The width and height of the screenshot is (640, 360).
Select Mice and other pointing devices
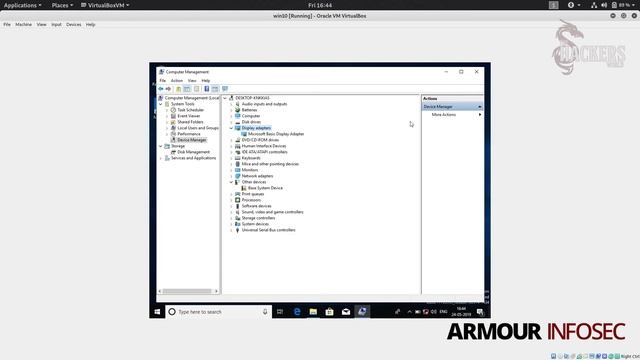(270, 164)
